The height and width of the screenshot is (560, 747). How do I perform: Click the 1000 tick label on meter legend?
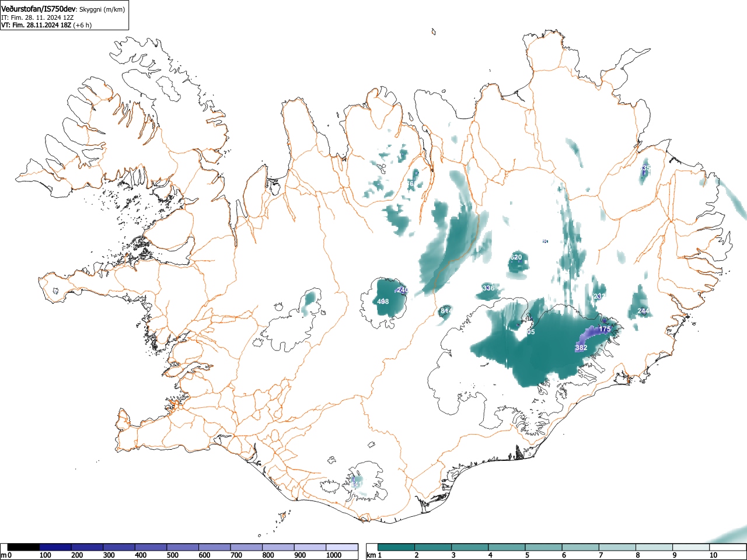click(x=333, y=555)
